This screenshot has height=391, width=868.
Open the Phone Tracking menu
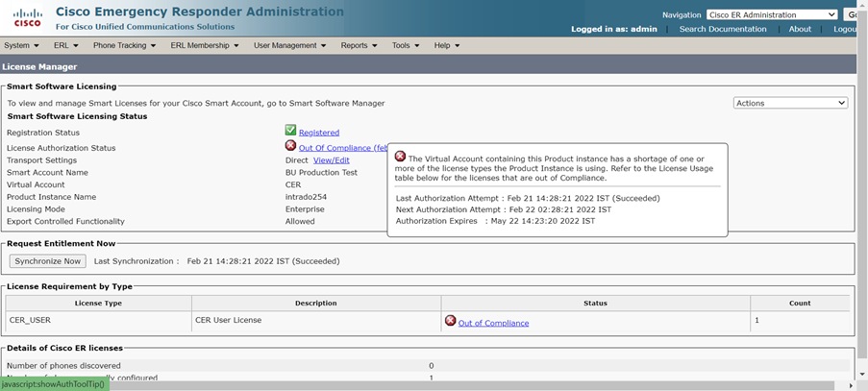tap(125, 45)
